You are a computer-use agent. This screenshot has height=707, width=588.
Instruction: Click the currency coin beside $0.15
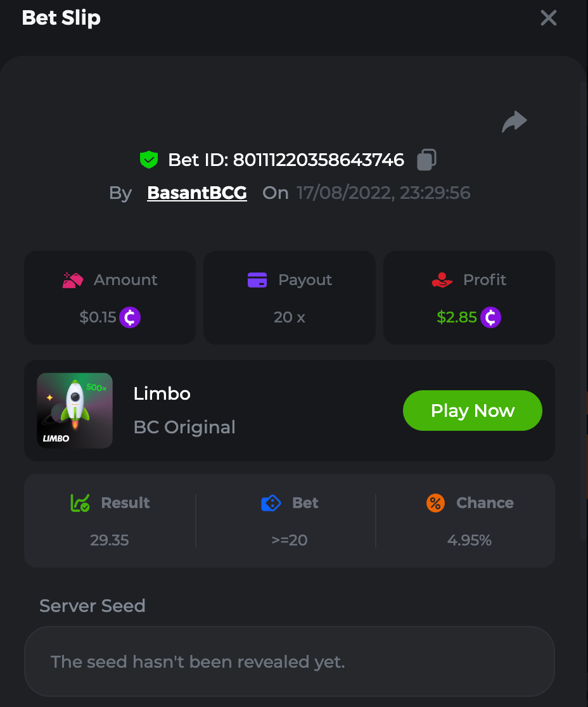[x=130, y=317]
